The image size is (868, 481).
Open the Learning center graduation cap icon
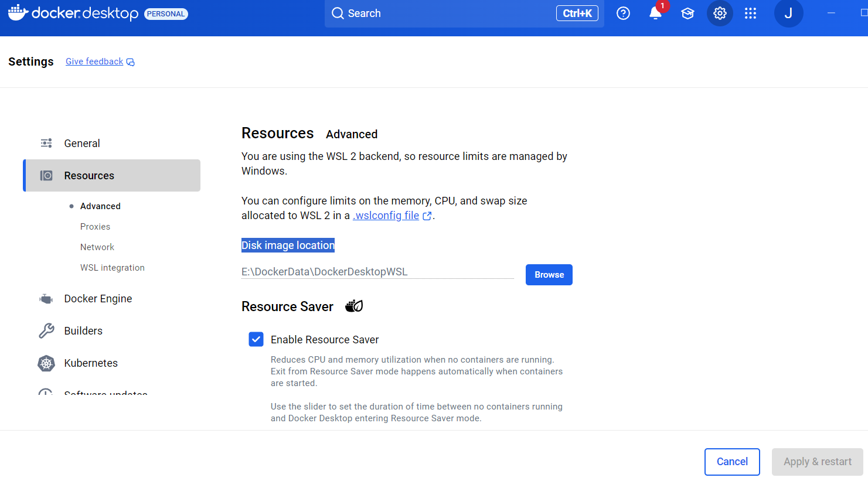click(x=687, y=13)
